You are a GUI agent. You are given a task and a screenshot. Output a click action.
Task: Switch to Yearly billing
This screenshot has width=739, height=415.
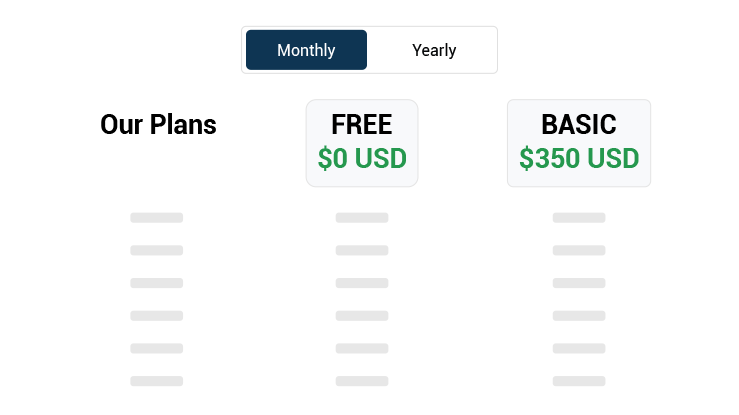(x=434, y=50)
